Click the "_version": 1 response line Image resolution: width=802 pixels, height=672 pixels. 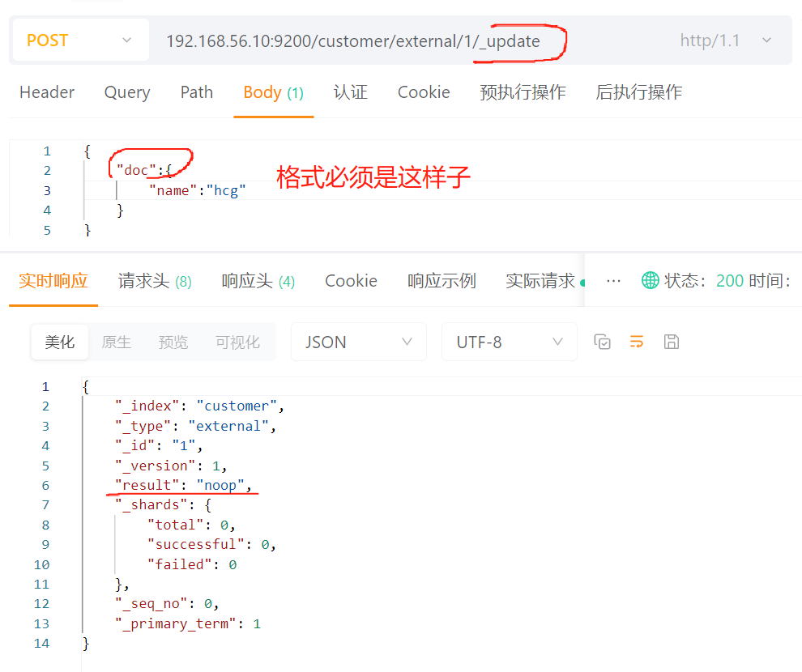click(x=171, y=466)
